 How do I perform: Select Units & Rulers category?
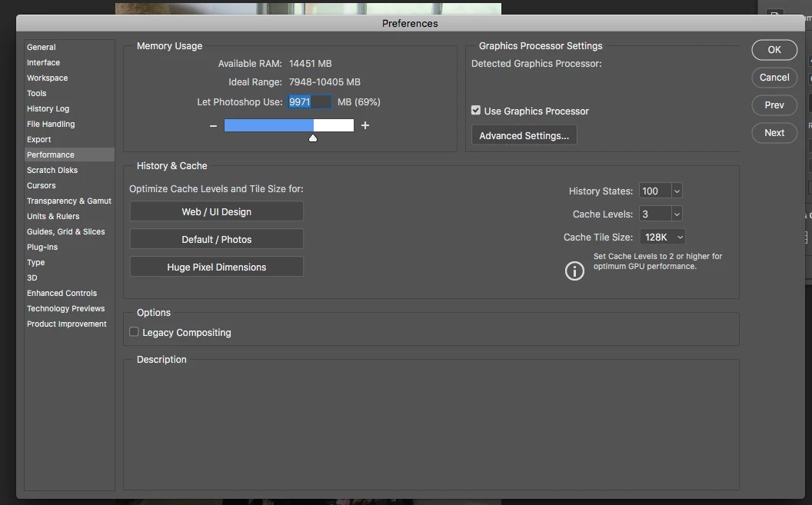pos(53,216)
